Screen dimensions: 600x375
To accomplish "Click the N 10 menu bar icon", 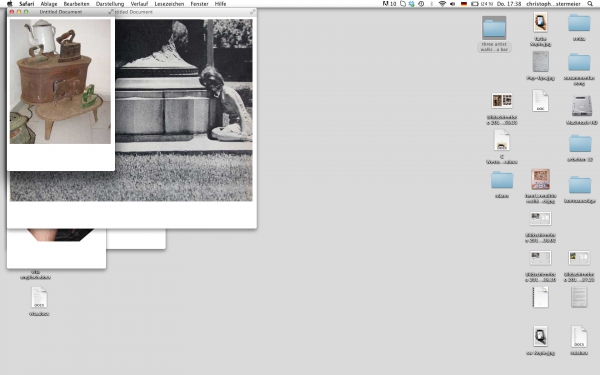I will pos(389,4).
